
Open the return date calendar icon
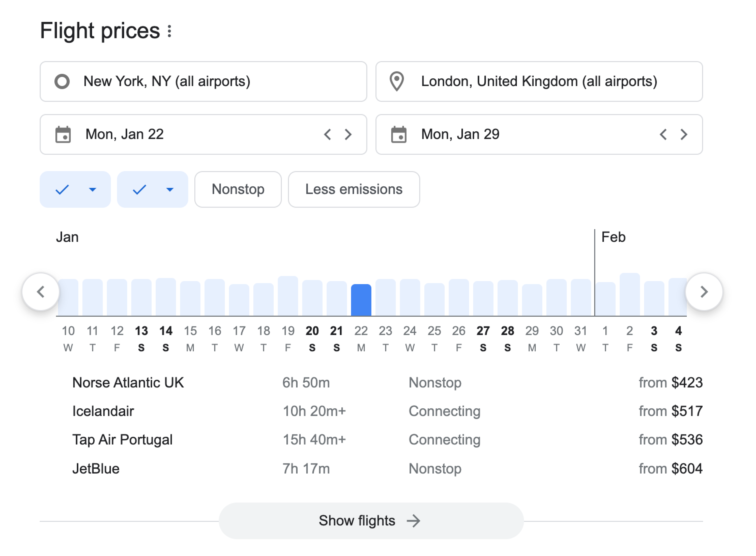click(399, 135)
